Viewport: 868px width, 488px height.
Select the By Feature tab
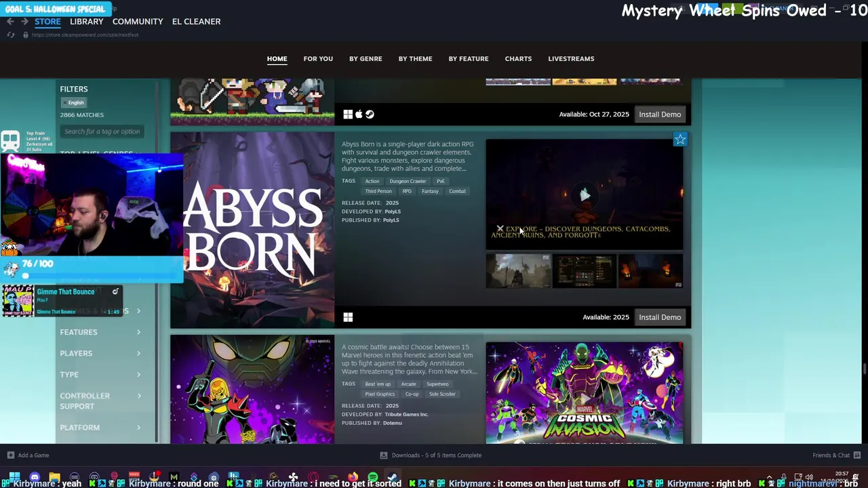tap(469, 59)
